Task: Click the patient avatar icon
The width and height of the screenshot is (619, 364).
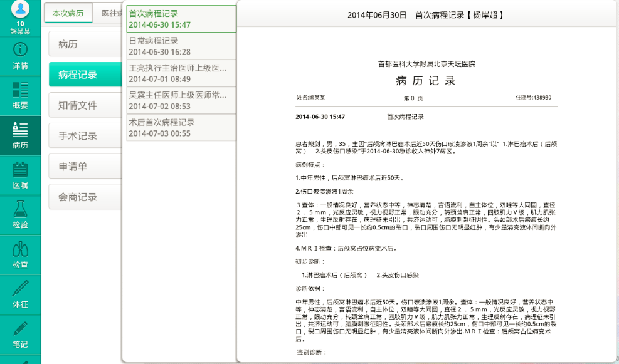Action: tap(20, 9)
